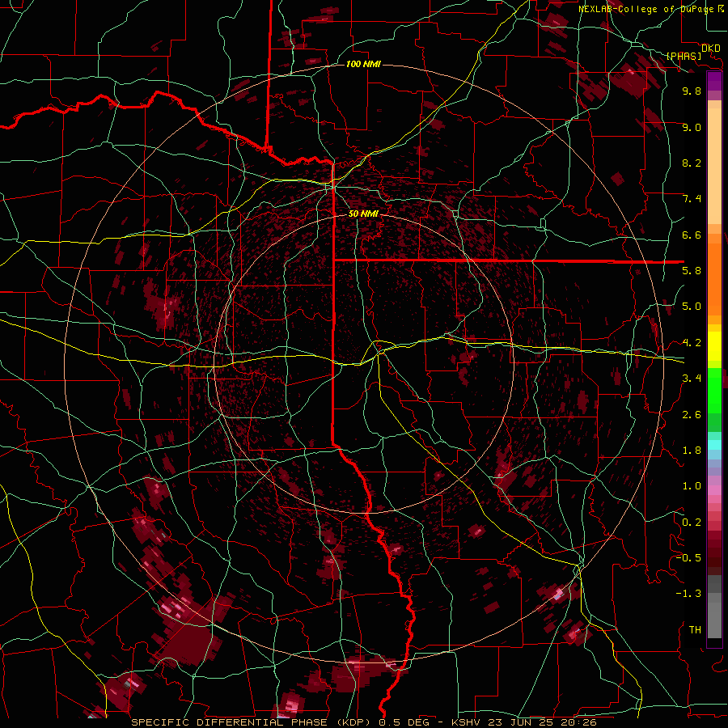The height and width of the screenshot is (728, 728).
Task: Click the 1.0 scale value
Action: pyautogui.click(x=692, y=486)
